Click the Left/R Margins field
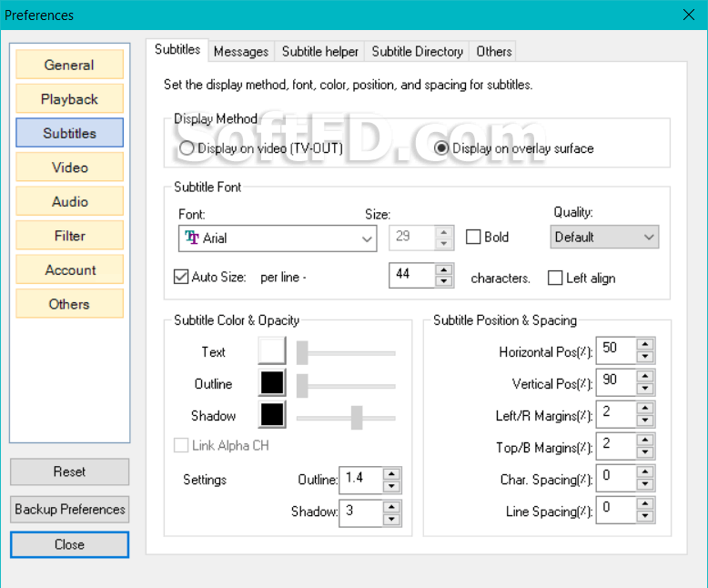Screen dimensions: 708x588 click(616, 414)
